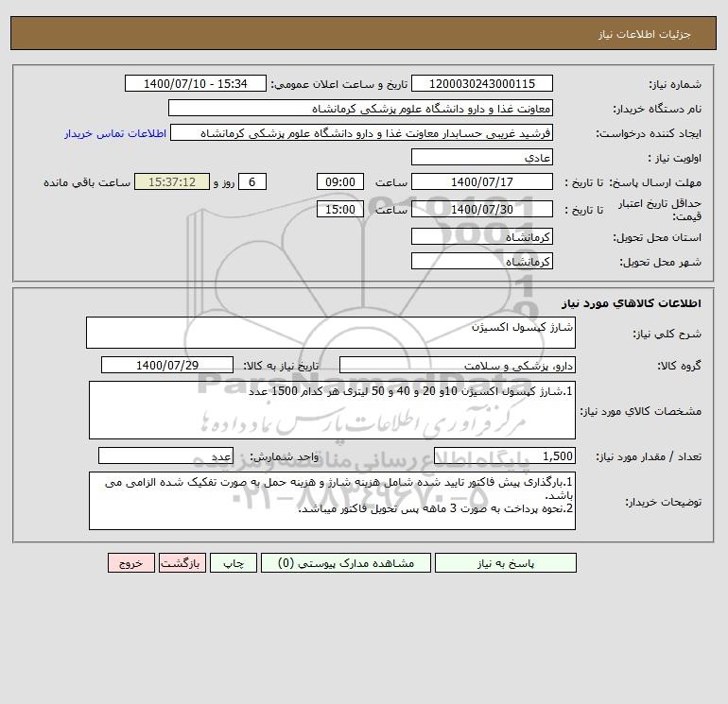
Task: Click the گروه کالا field
Action: [458, 365]
